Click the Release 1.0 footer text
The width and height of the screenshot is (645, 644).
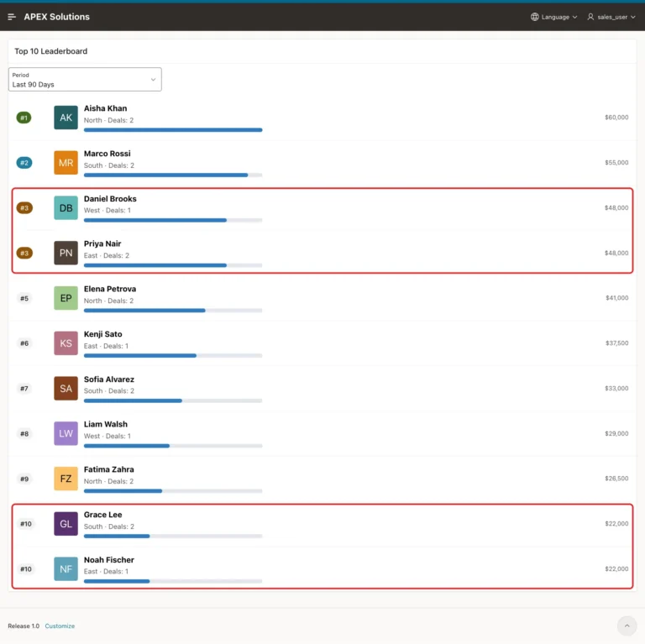(24, 626)
